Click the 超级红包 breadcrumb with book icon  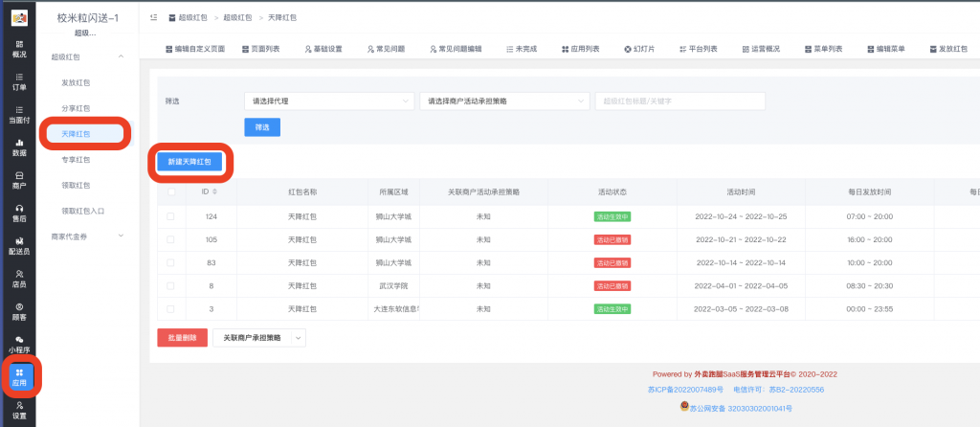coord(188,17)
